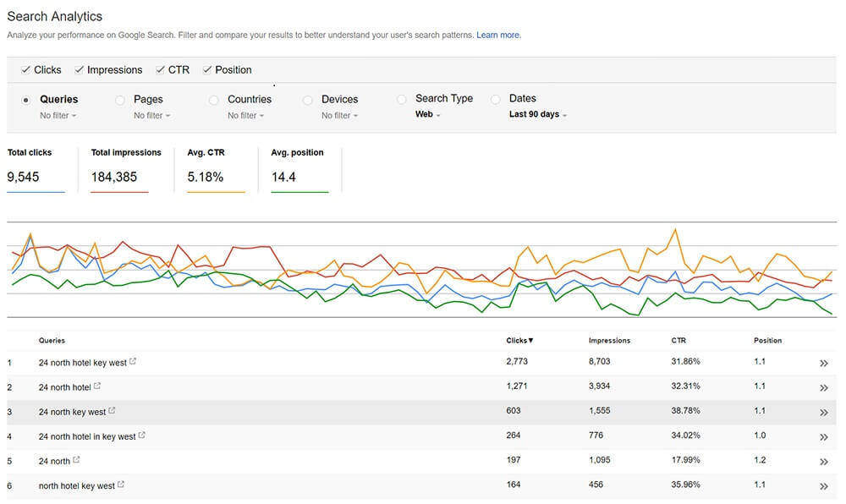Click double-arrow icon in row 3 (603 clicks)
The height and width of the screenshot is (504, 846).
tap(824, 413)
